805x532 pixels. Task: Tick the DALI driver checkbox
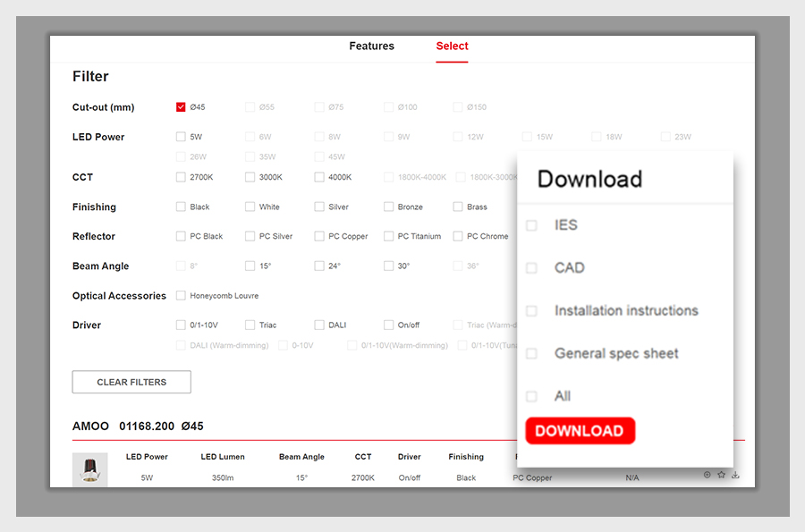(319, 325)
